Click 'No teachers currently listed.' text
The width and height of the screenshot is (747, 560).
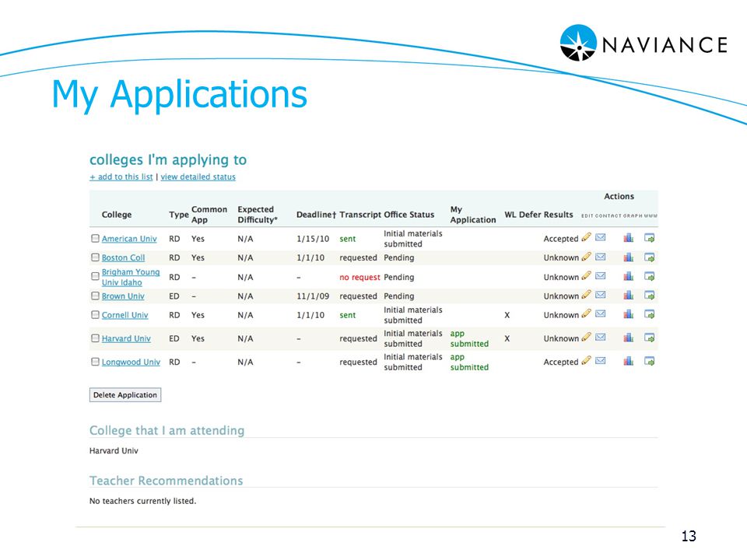point(143,501)
